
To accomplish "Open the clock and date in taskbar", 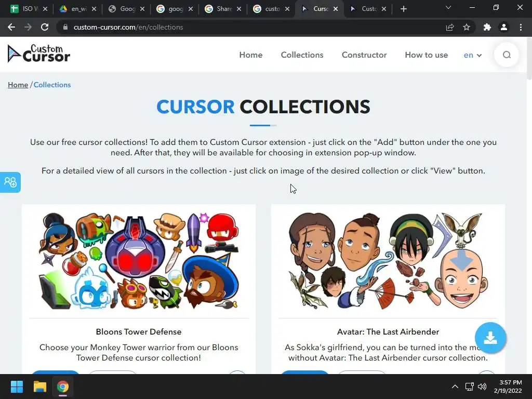I will click(508, 387).
